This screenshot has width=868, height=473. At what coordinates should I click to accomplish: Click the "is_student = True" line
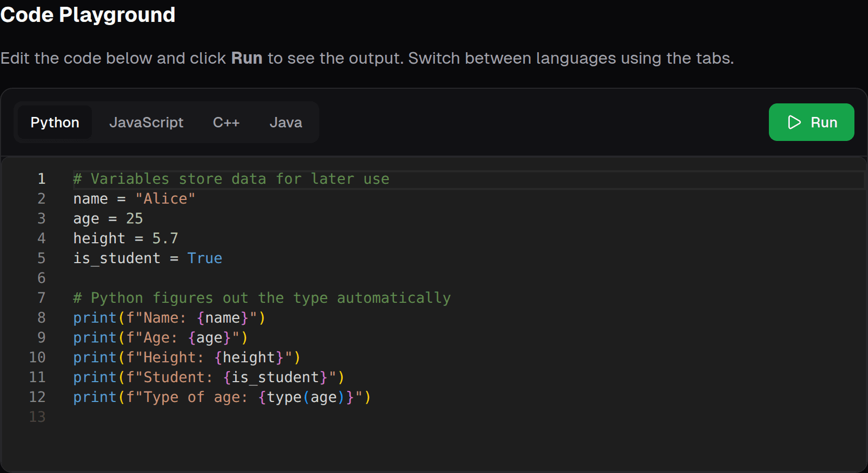point(148,258)
